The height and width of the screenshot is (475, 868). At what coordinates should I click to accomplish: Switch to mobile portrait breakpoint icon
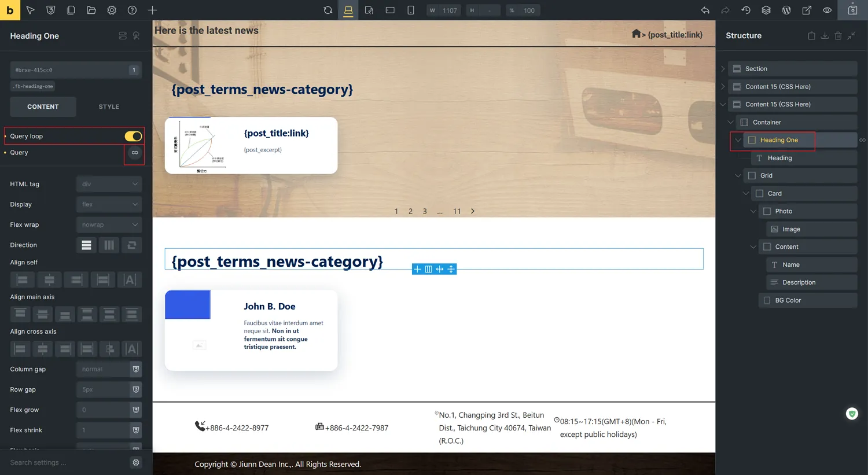coord(411,10)
